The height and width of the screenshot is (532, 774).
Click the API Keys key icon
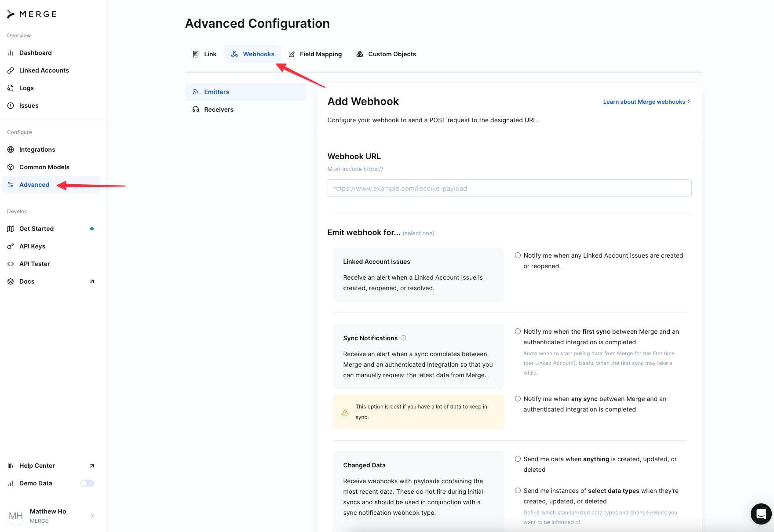pos(11,246)
